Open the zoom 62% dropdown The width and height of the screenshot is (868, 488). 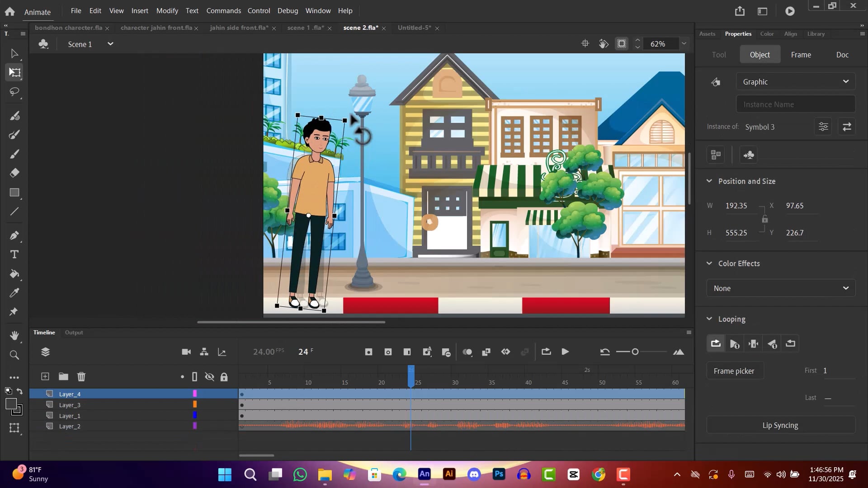(684, 44)
